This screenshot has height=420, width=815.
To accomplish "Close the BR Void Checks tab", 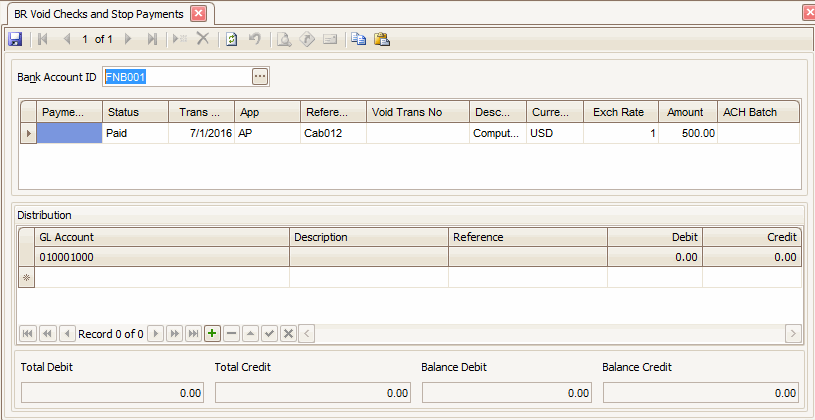I will click(x=197, y=14).
